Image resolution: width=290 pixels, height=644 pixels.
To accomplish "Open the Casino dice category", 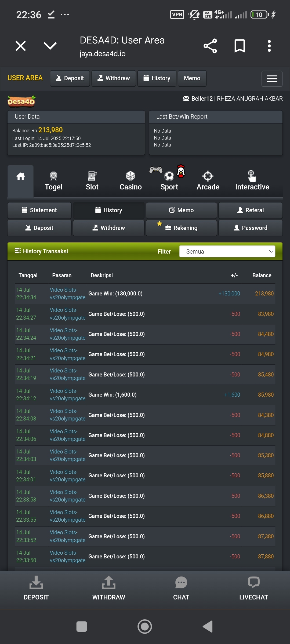I will click(130, 181).
